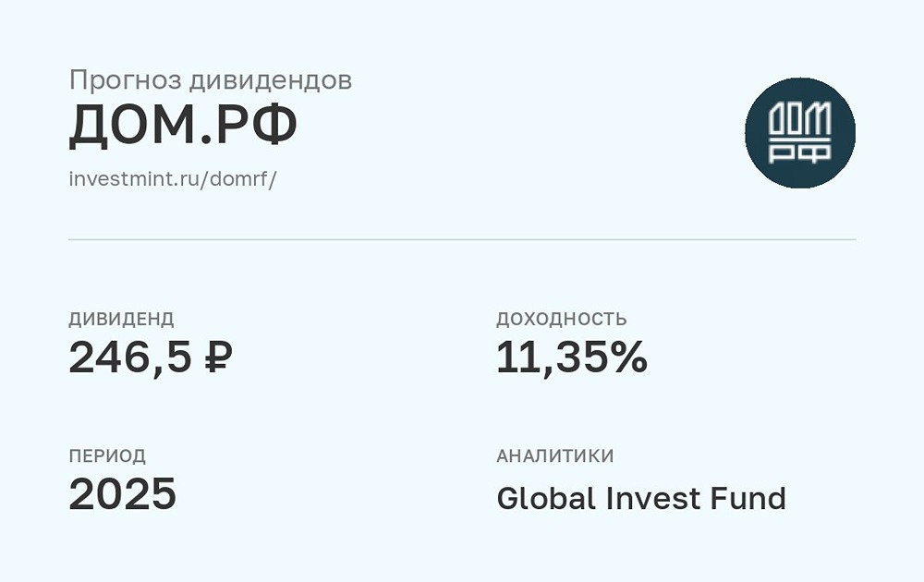924x582 pixels.
Task: Select the ДОХОДНОСТЬ label
Action: [562, 320]
